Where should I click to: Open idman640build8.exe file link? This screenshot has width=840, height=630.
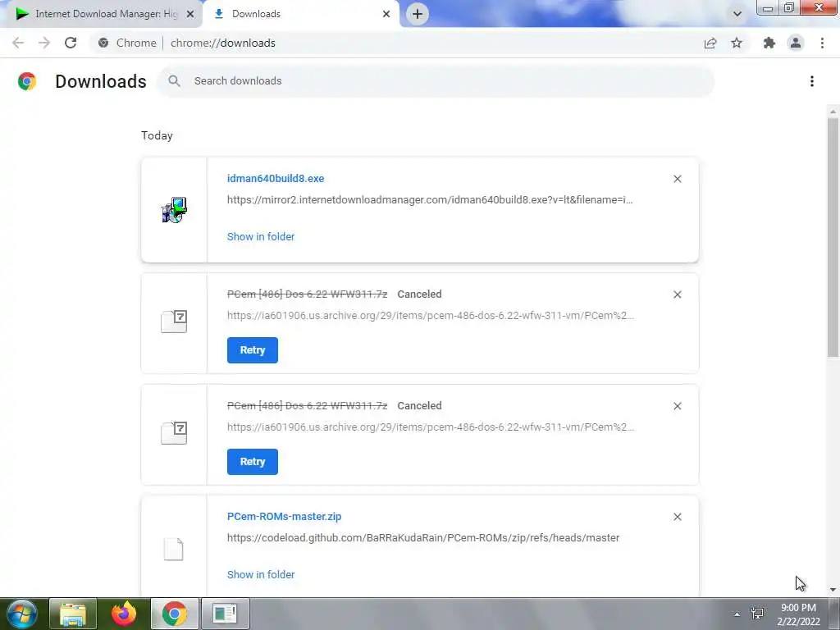(x=276, y=178)
